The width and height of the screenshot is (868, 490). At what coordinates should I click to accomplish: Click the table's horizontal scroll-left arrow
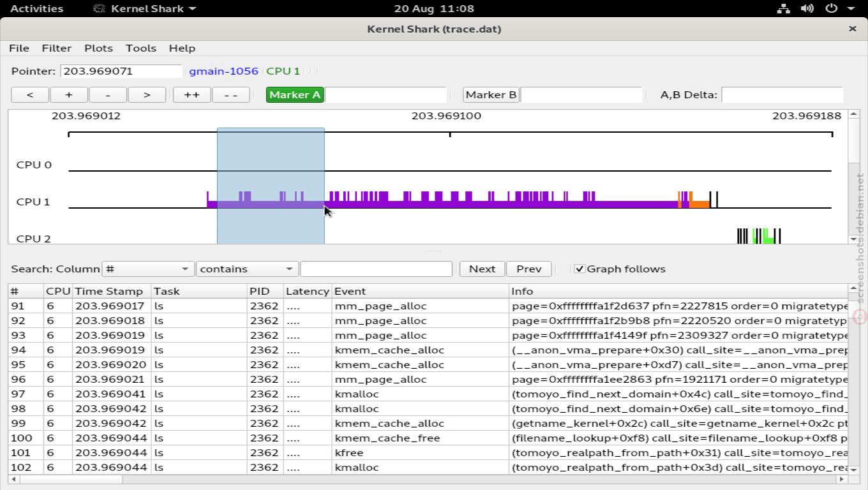pyautogui.click(x=13, y=479)
